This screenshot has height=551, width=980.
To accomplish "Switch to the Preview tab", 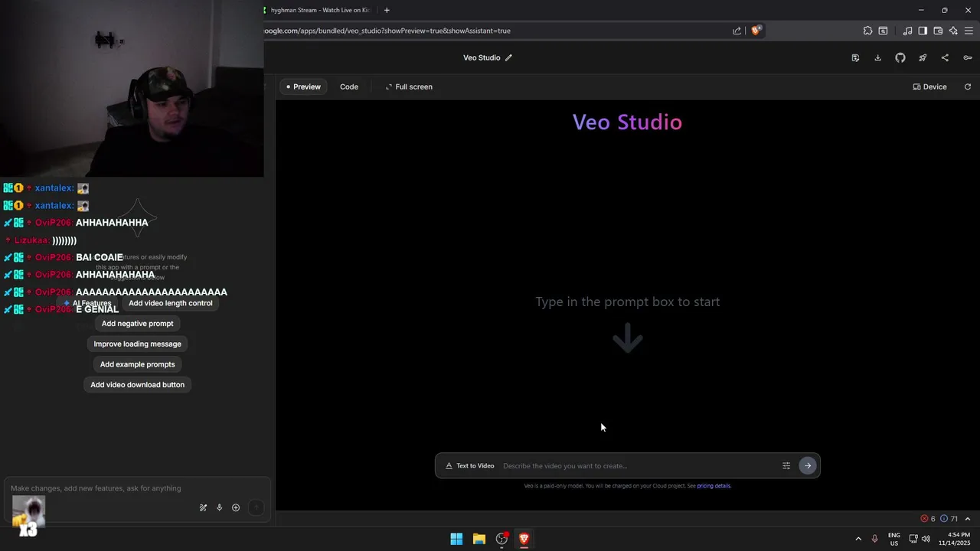I will [x=303, y=86].
